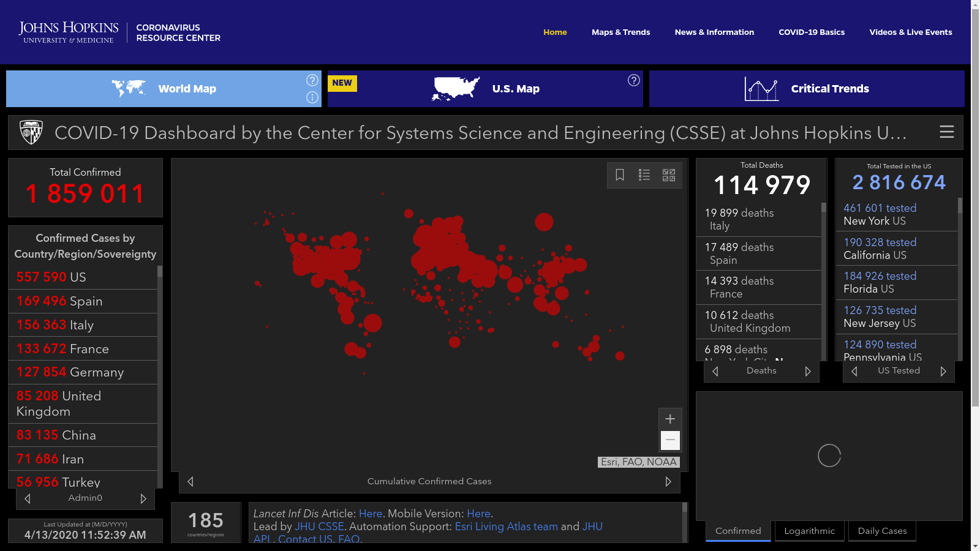Select France 14 393 deaths entry
The width and height of the screenshot is (980, 551).
tap(759, 287)
